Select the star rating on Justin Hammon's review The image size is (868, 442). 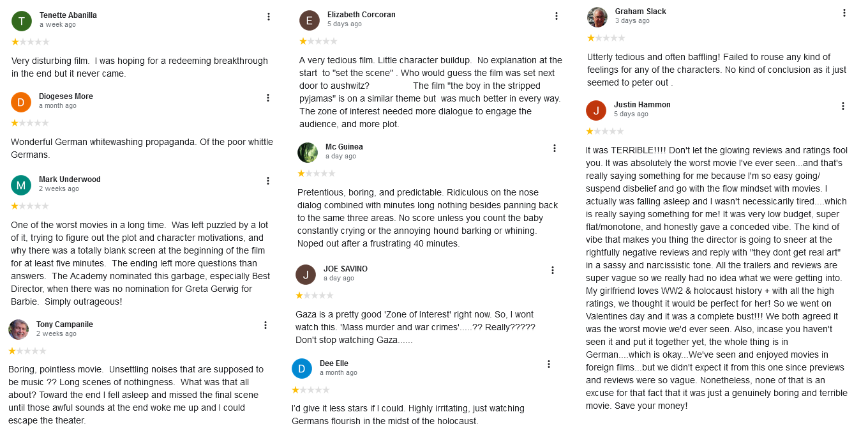pyautogui.click(x=604, y=131)
